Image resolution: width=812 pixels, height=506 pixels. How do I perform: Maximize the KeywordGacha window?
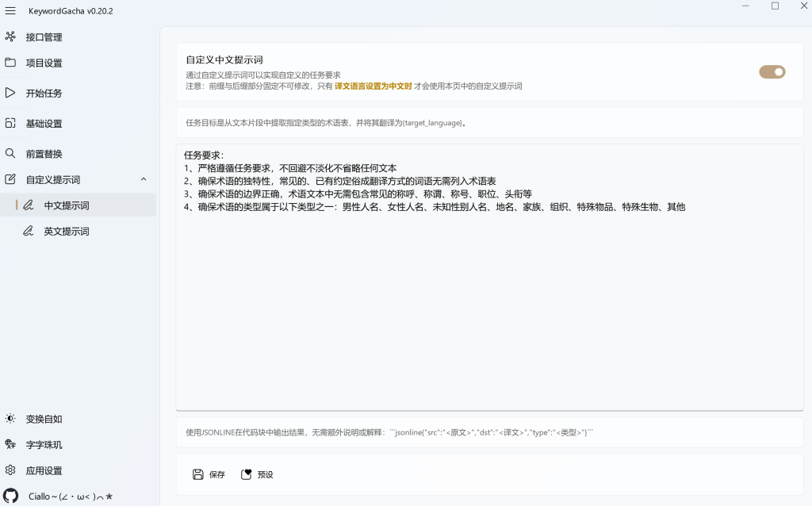click(x=775, y=6)
